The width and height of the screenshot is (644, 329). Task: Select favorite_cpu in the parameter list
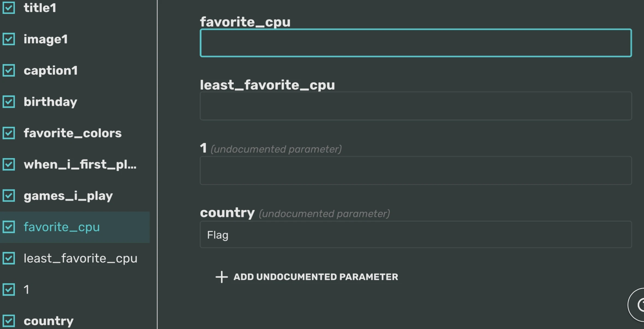[62, 227]
